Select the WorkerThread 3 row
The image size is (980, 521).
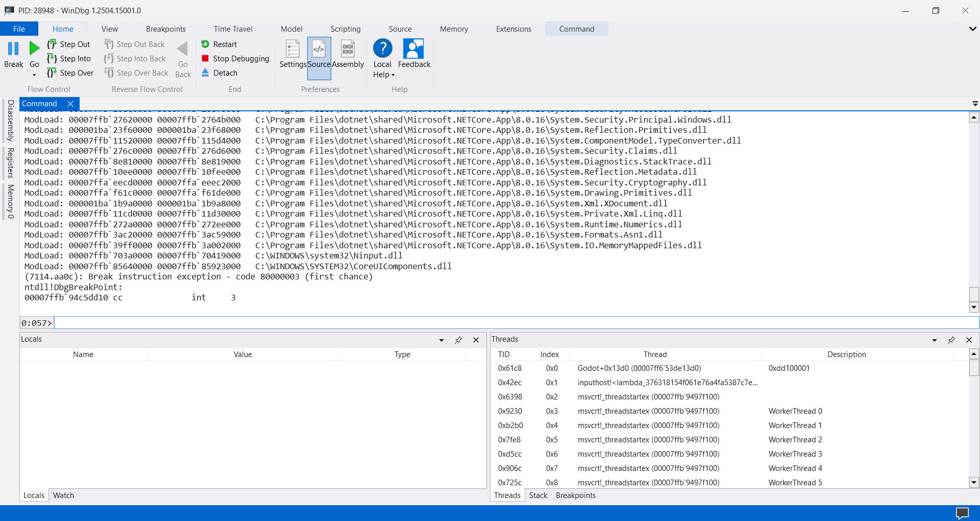730,454
